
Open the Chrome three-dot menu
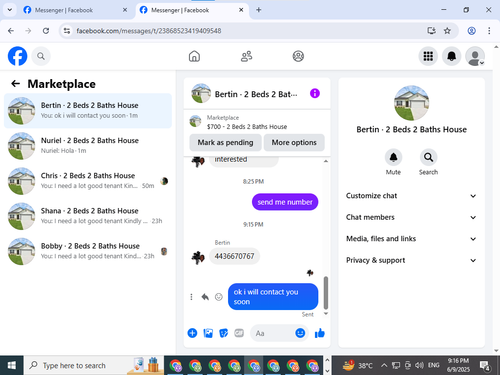click(x=489, y=31)
